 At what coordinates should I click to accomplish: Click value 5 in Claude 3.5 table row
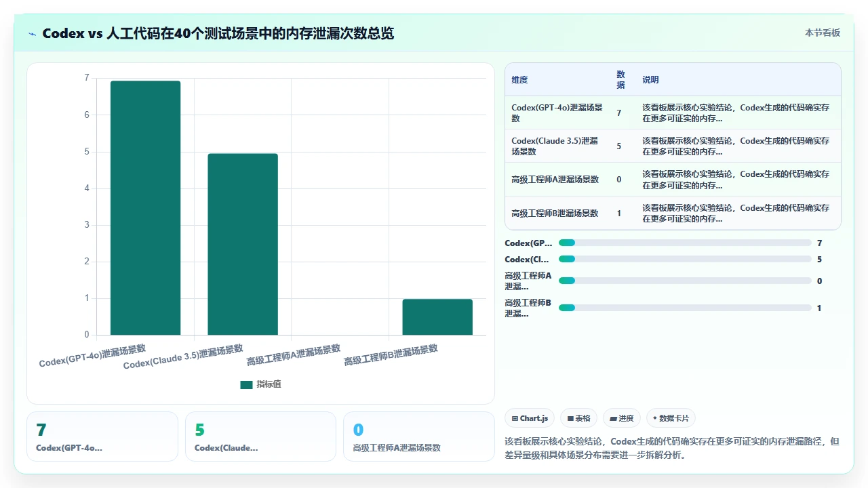point(618,146)
